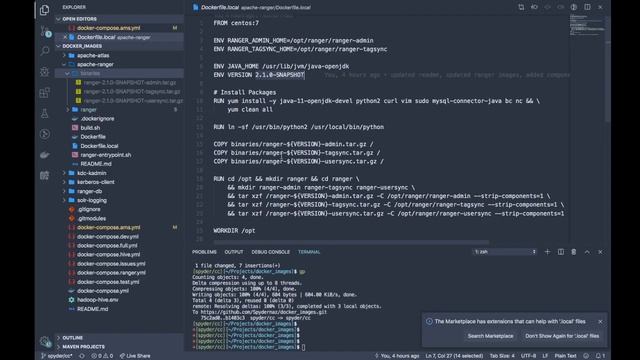
Task: Open the Search view icon
Action: (x=44, y=51)
